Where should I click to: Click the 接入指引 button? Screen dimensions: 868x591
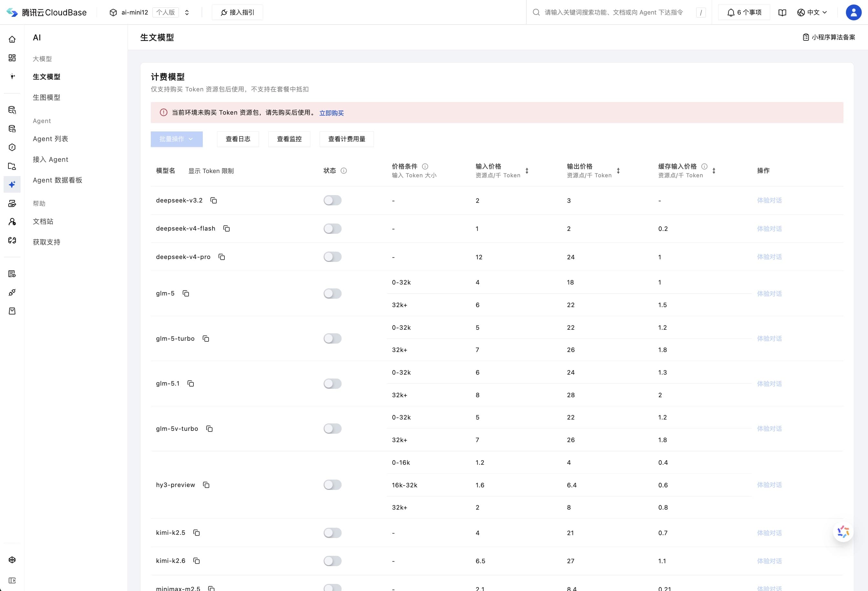[x=237, y=12]
